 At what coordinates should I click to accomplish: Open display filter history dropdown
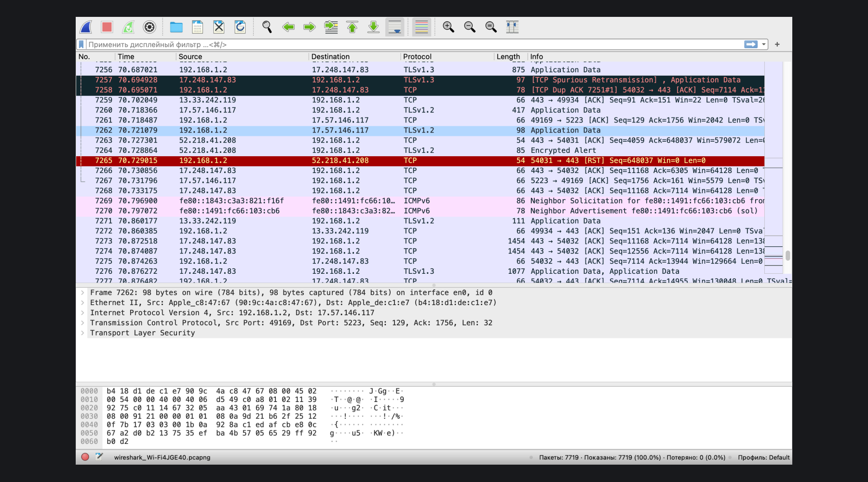pyautogui.click(x=764, y=44)
